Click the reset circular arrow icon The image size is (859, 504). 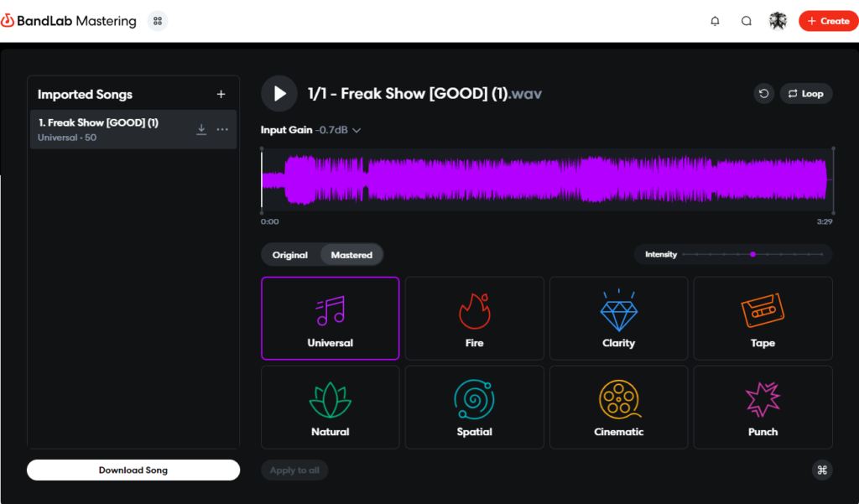tap(763, 94)
